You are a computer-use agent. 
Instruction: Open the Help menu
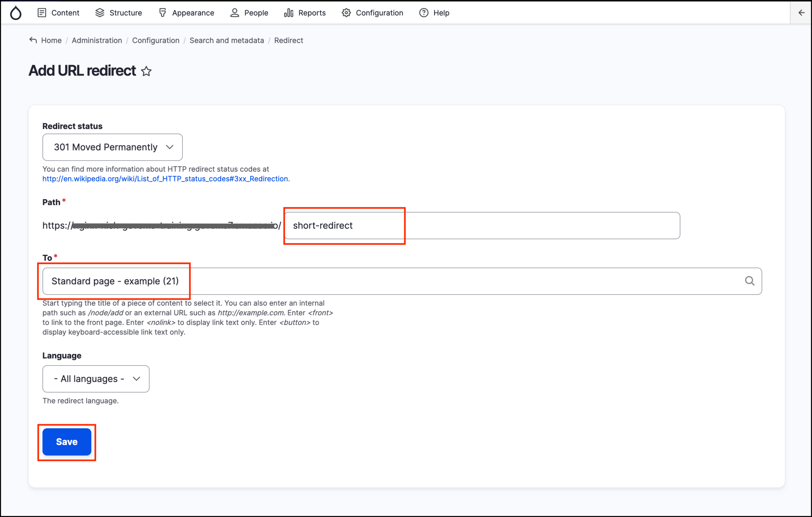point(434,13)
